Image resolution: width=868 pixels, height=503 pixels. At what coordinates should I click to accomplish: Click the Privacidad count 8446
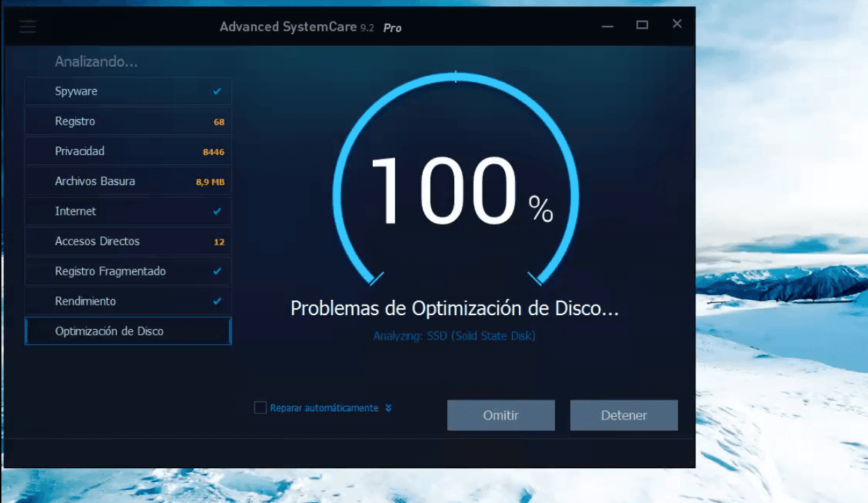(214, 152)
